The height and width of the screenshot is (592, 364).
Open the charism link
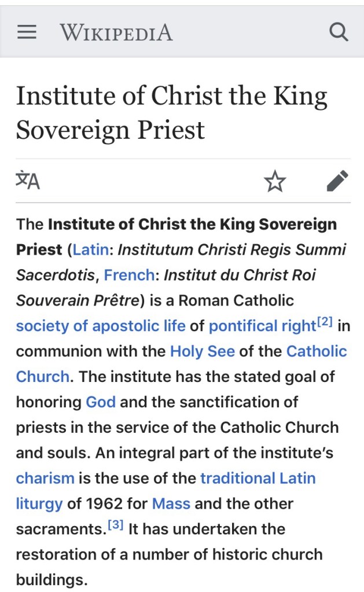point(45,478)
